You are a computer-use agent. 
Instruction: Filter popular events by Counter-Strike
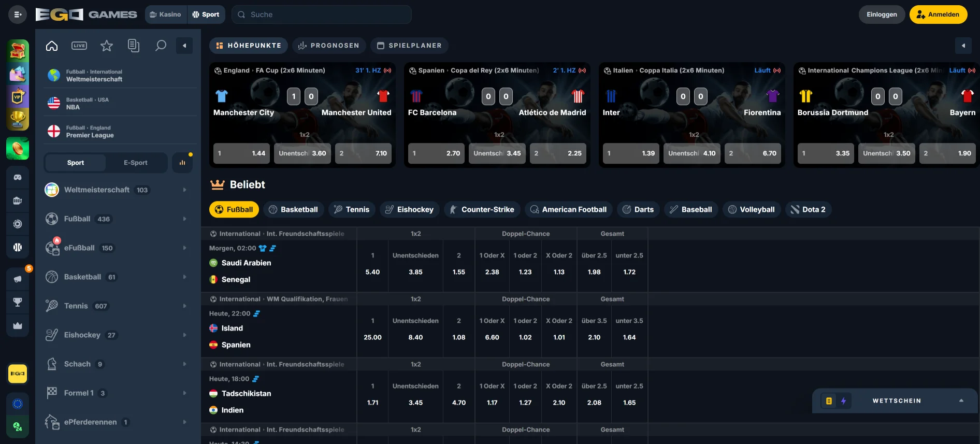(x=482, y=209)
